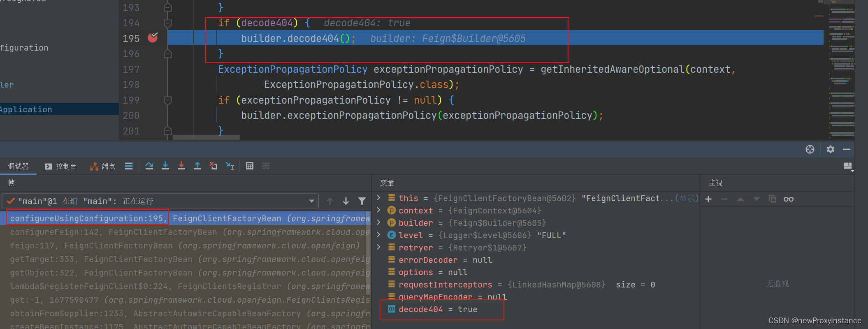
Task: Expand the 'this' variable node
Action: point(378,198)
